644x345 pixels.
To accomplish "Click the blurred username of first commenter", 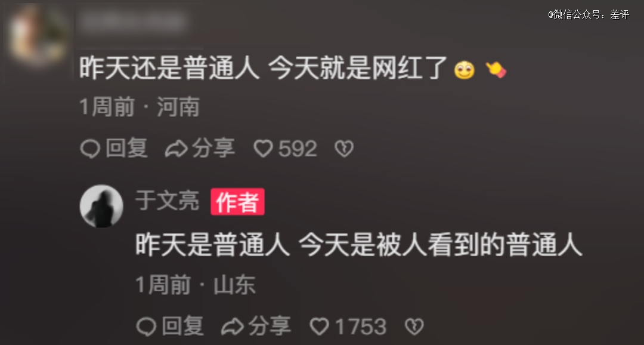I will click(x=131, y=22).
